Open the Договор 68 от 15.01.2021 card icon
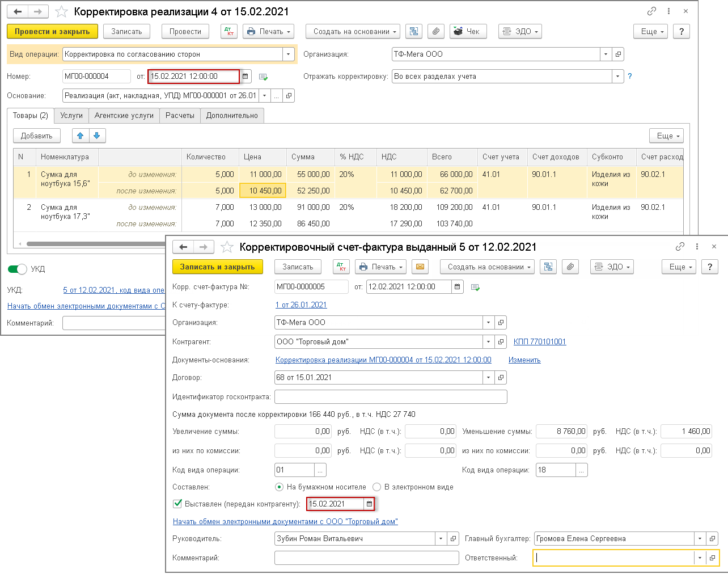 tap(501, 377)
